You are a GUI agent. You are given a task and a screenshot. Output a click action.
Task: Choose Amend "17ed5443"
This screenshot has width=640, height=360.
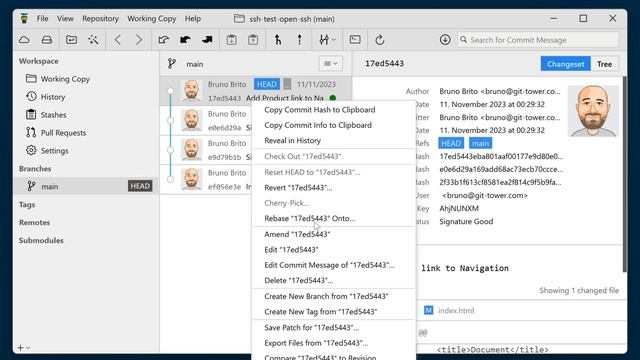click(x=334, y=234)
